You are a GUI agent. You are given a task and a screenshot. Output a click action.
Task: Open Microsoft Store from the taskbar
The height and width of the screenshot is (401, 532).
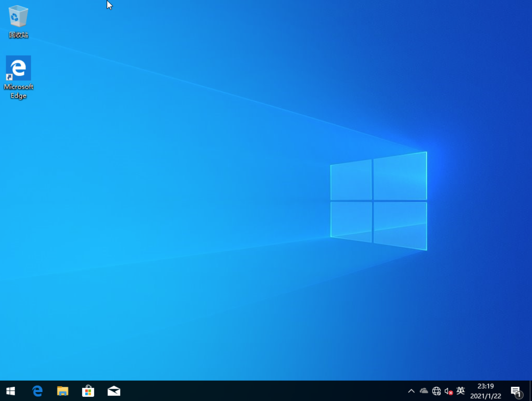click(88, 391)
